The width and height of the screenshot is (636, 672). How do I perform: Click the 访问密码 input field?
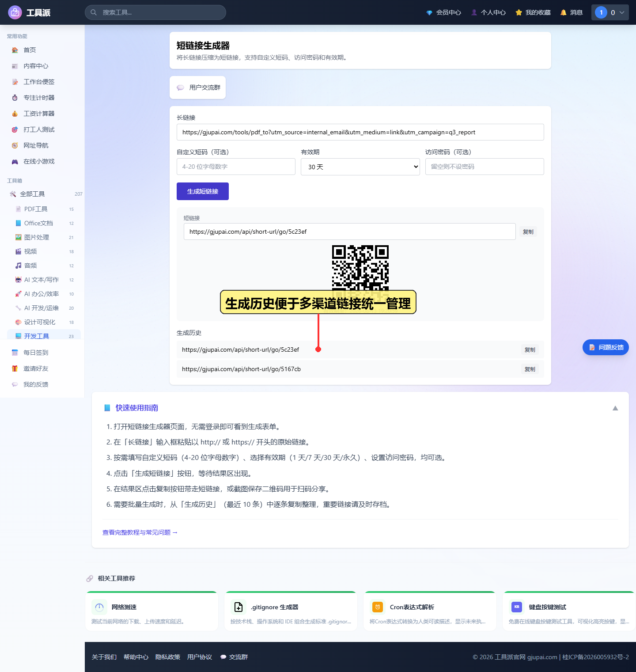coord(485,167)
